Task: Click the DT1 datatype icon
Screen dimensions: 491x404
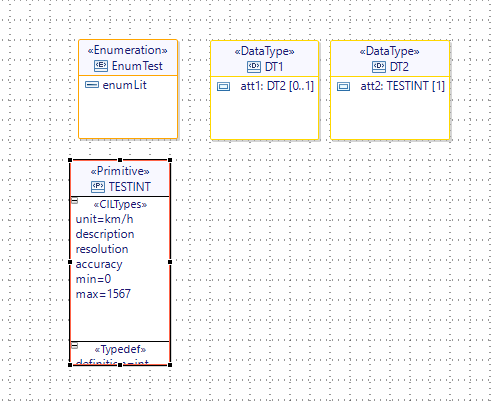Action: pyautogui.click(x=254, y=67)
